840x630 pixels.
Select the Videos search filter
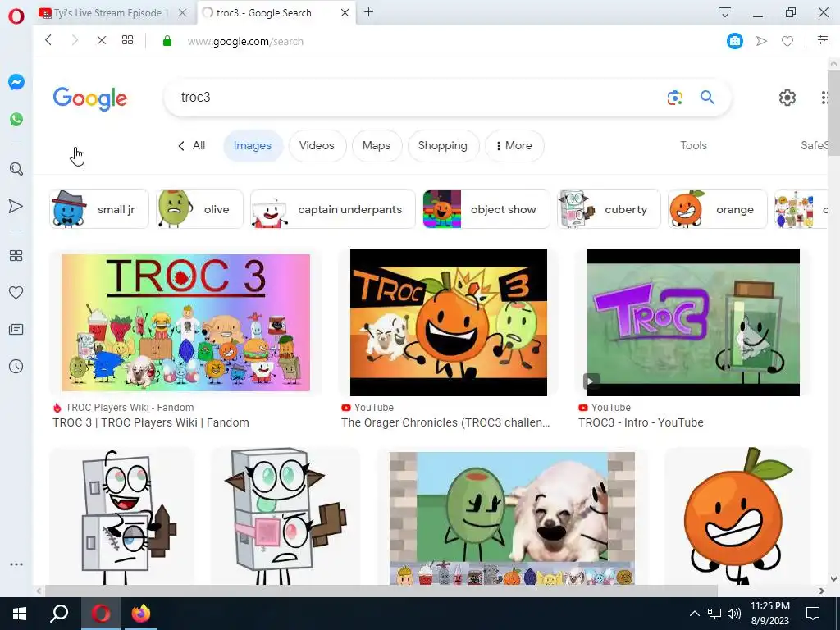[x=317, y=146]
